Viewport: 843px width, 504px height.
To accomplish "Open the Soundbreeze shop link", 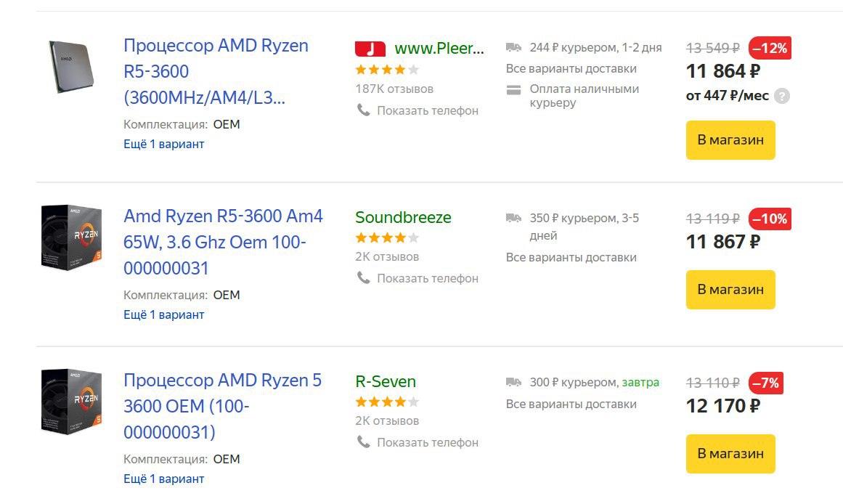I will coord(403,217).
